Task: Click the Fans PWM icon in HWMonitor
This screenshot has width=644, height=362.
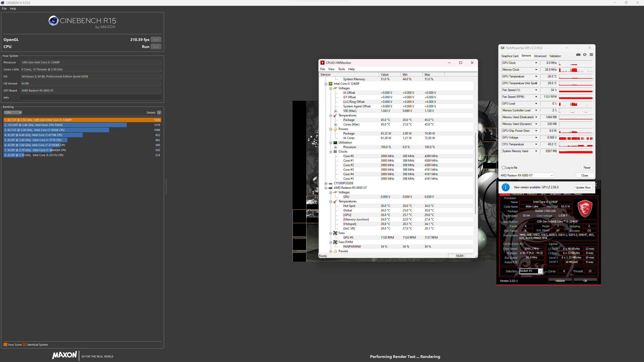Action: coord(335,242)
